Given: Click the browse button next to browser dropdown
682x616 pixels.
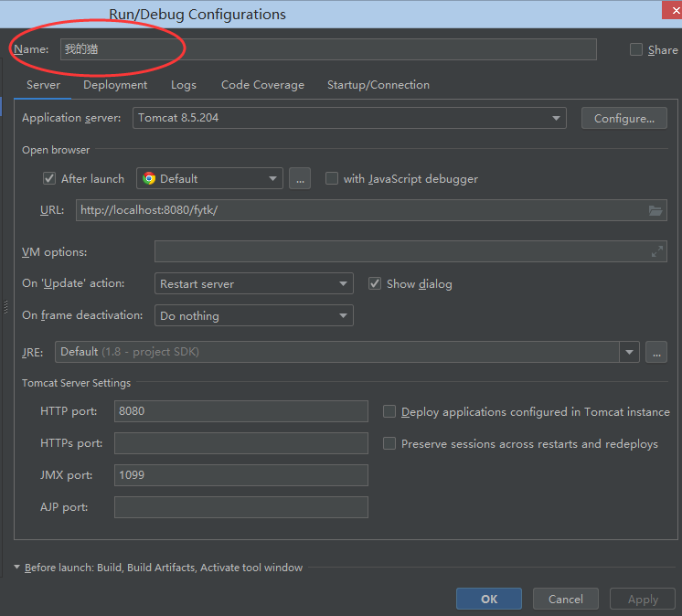Looking at the screenshot, I should click(x=300, y=178).
